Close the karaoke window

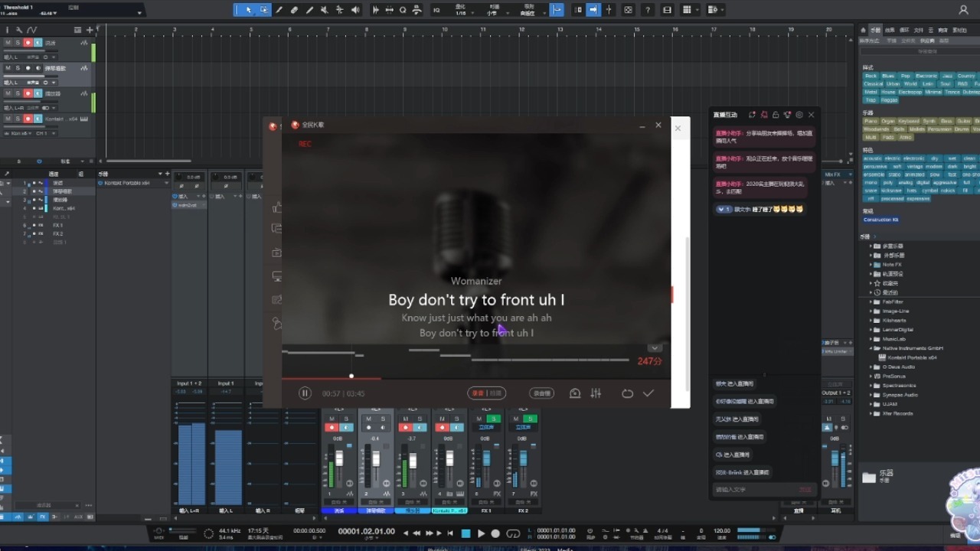[x=658, y=125]
